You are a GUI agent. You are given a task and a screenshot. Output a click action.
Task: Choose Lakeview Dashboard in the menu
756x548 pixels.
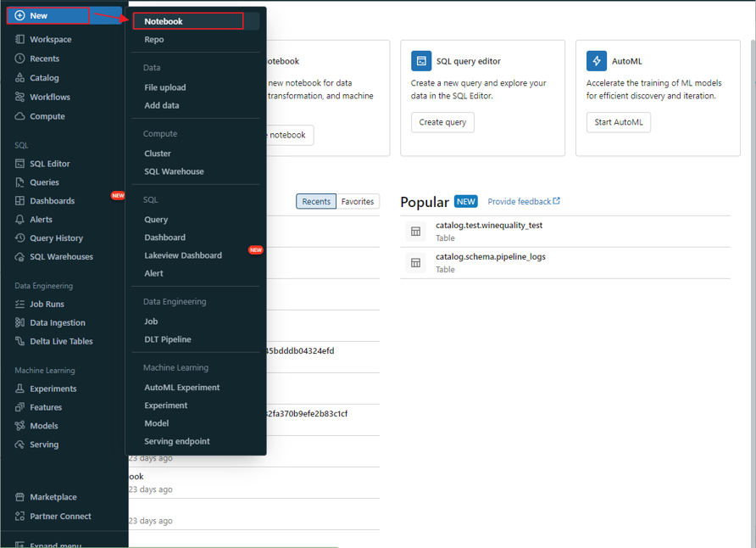(183, 255)
